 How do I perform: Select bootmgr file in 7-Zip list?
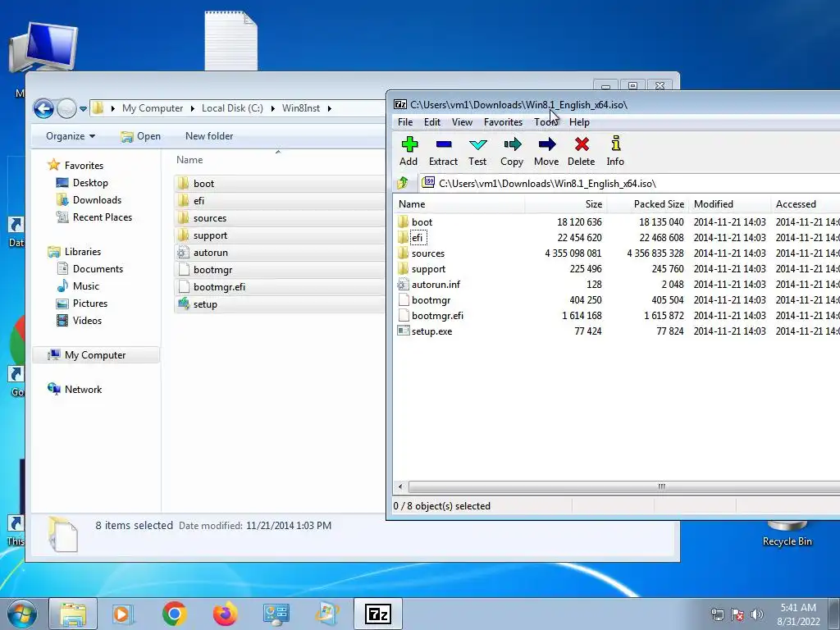431,300
